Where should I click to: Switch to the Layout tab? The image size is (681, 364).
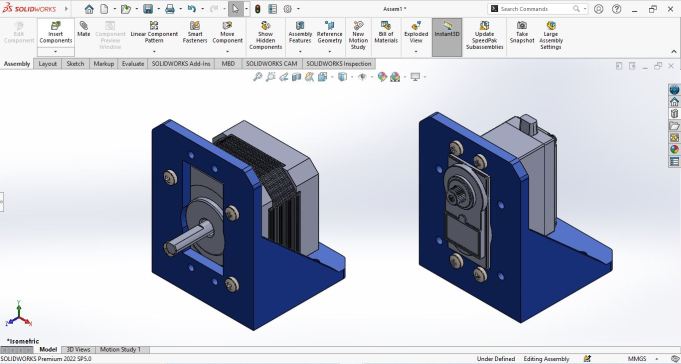tap(48, 64)
